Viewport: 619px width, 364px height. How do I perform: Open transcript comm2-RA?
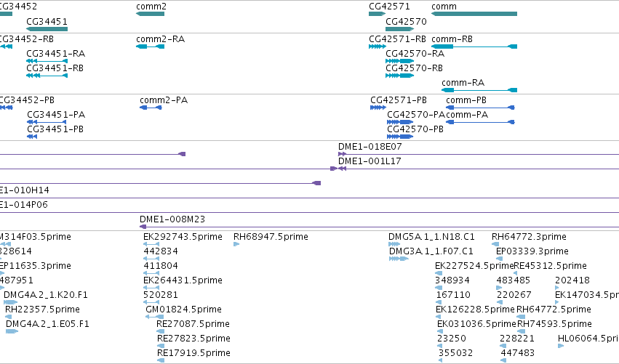[x=151, y=46]
